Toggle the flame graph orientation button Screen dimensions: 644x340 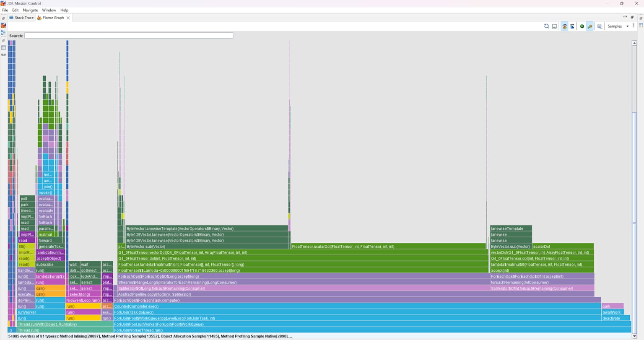pos(564,26)
